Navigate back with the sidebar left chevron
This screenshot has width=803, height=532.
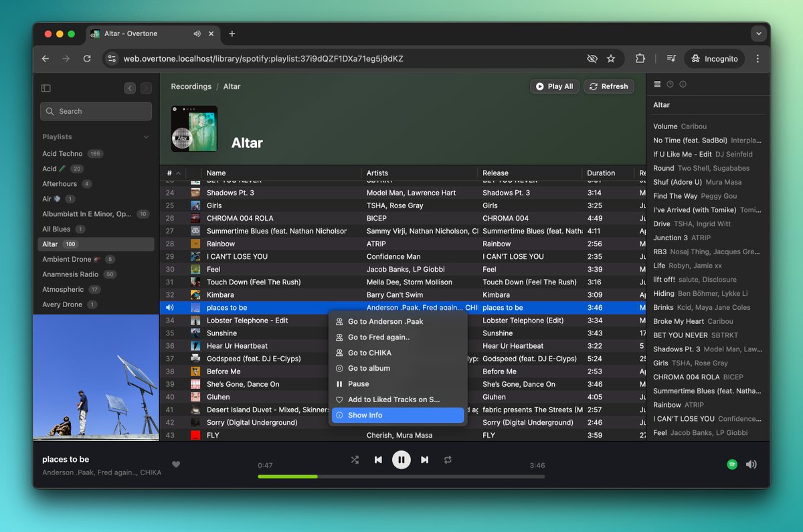pos(130,88)
